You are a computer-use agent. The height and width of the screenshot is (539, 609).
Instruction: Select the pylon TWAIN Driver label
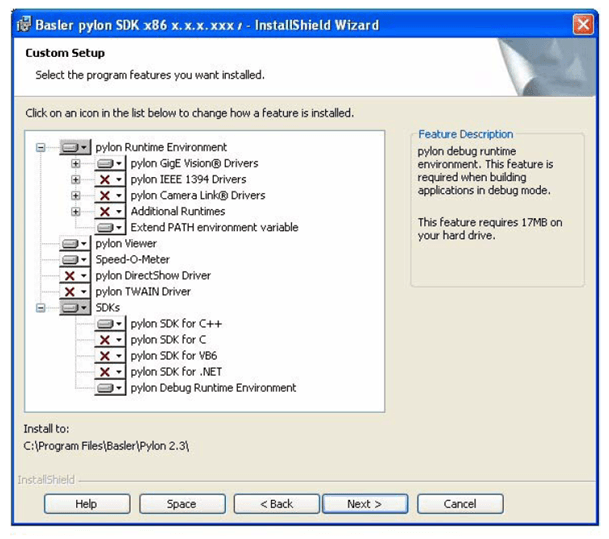(143, 291)
